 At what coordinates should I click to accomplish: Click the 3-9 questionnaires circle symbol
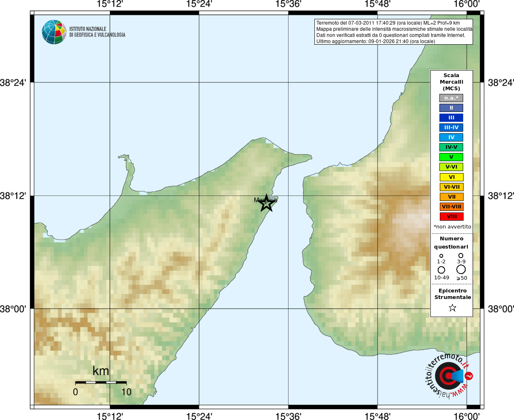461,255
